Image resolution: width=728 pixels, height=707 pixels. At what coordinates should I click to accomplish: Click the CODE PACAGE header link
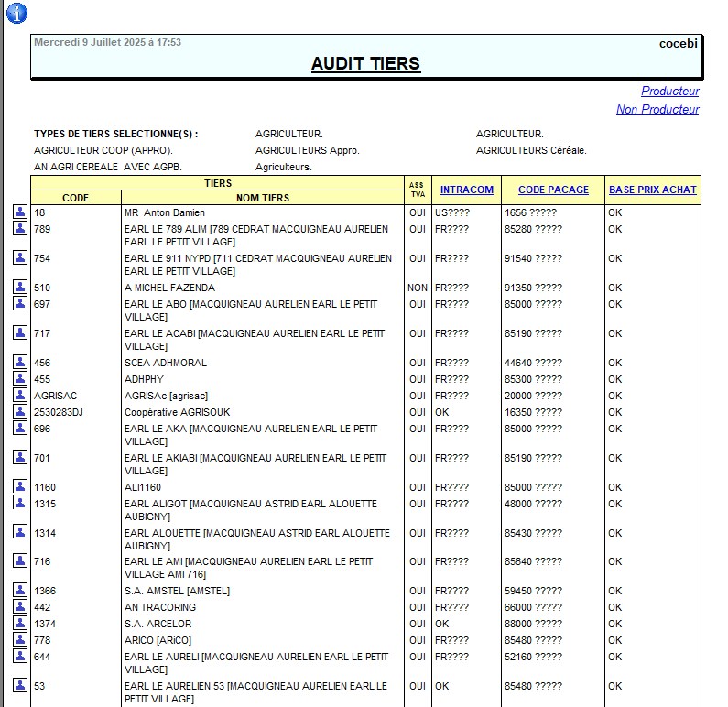pyautogui.click(x=553, y=190)
